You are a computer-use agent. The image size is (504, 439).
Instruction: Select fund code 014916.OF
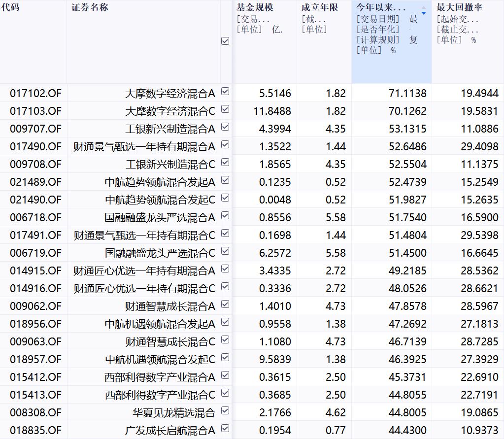(35, 288)
